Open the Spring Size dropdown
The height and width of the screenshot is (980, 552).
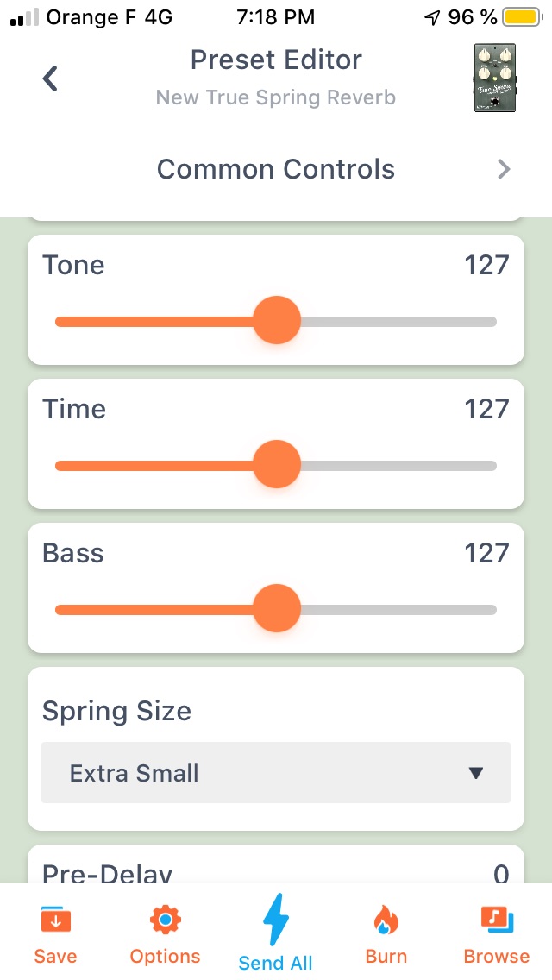276,773
